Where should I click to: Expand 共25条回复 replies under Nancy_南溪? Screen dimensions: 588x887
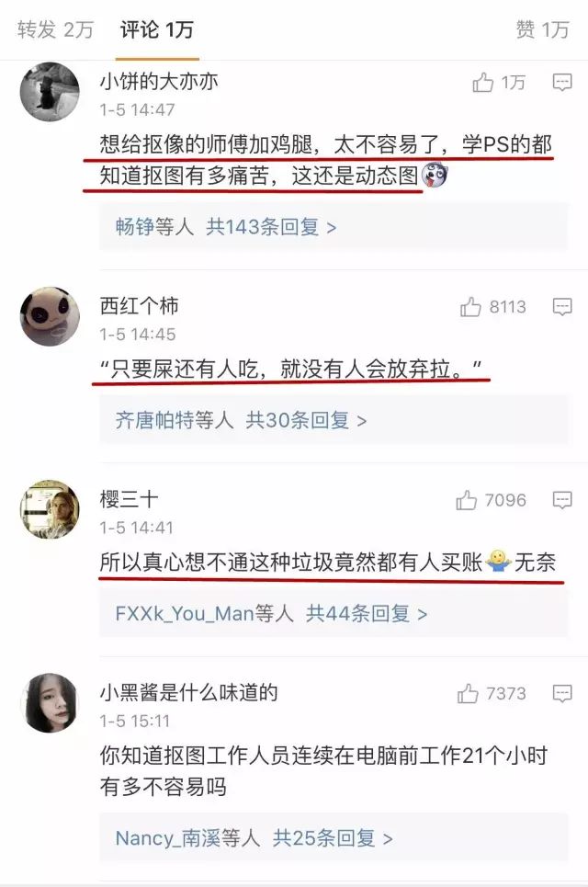click(x=333, y=838)
